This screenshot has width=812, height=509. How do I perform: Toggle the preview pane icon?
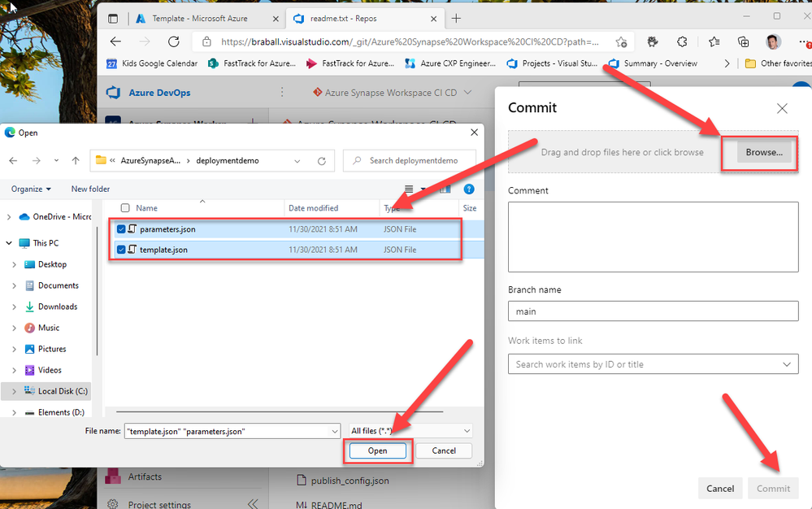click(x=445, y=189)
